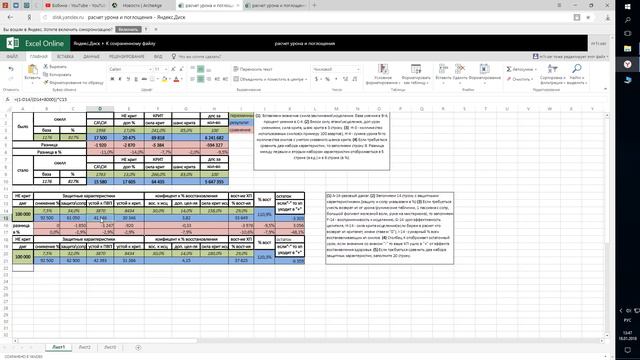Apply the yellow fill color
The image size is (640, 360).
coord(164,79)
